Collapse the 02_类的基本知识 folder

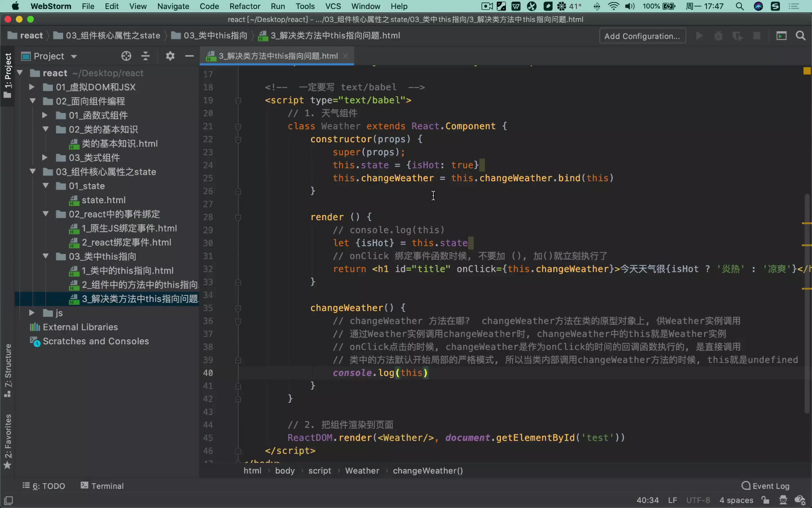point(45,129)
